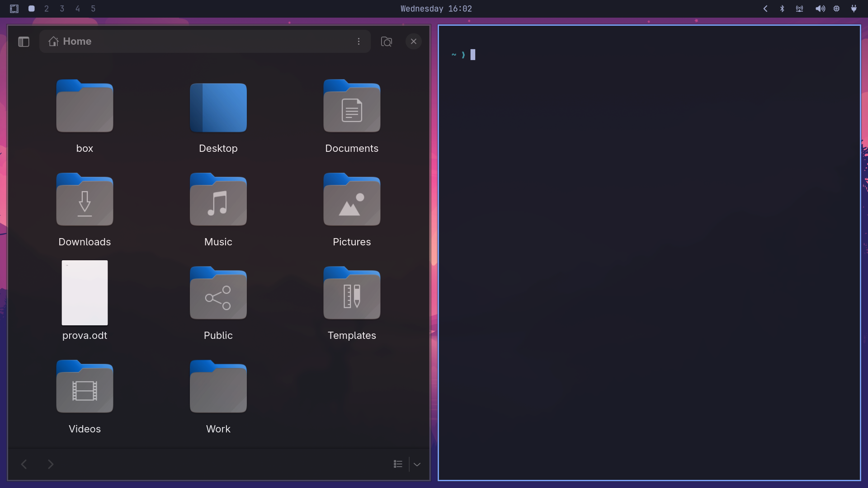Click the Bluetooth status icon
868x488 pixels.
click(x=782, y=9)
